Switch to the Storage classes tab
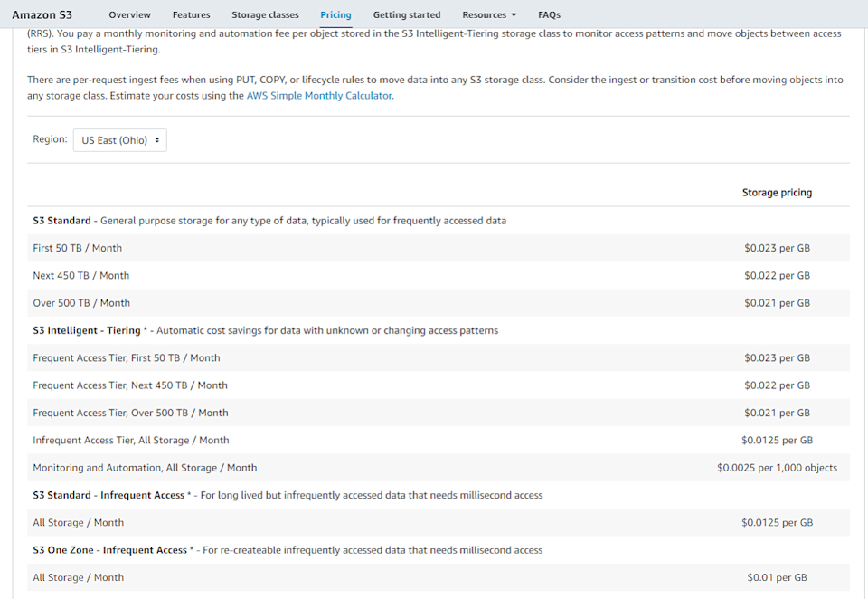This screenshot has width=868, height=599. click(265, 15)
